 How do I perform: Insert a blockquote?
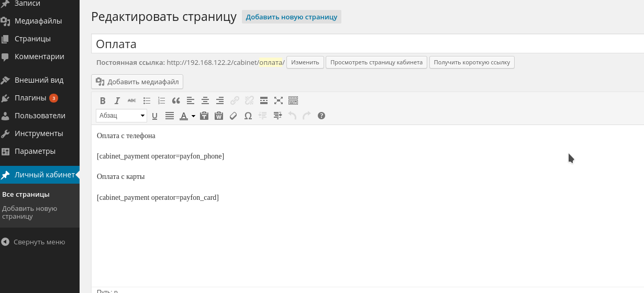(176, 100)
